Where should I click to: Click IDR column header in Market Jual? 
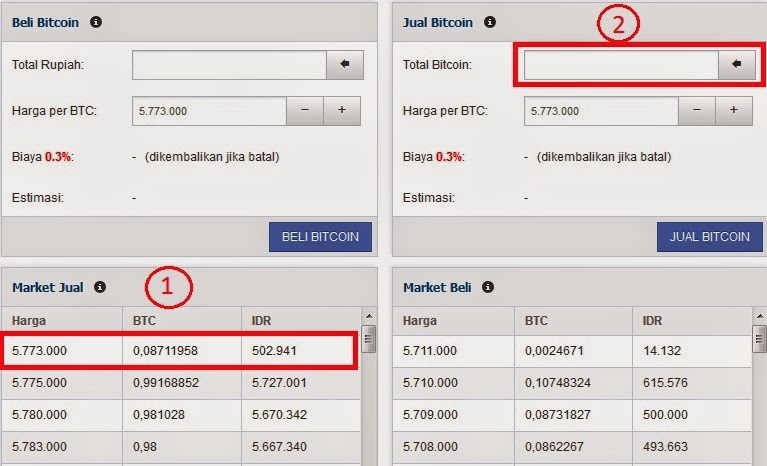point(261,321)
